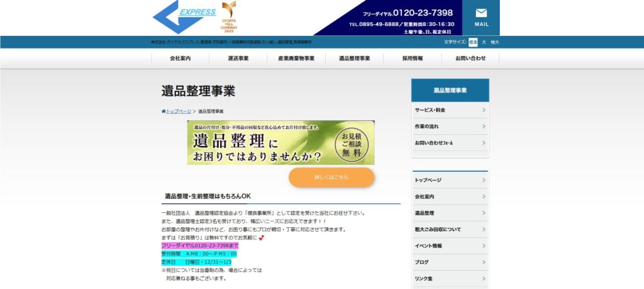644x289 pixels.
Task: Follow the トップページ breadcrumb link
Action: (x=179, y=111)
